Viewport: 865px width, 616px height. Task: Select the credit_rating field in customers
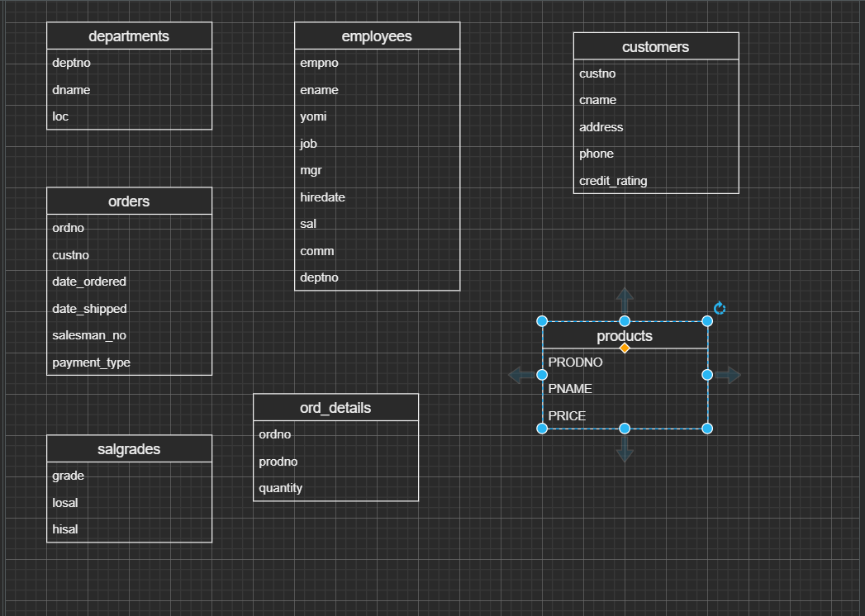[x=611, y=180]
